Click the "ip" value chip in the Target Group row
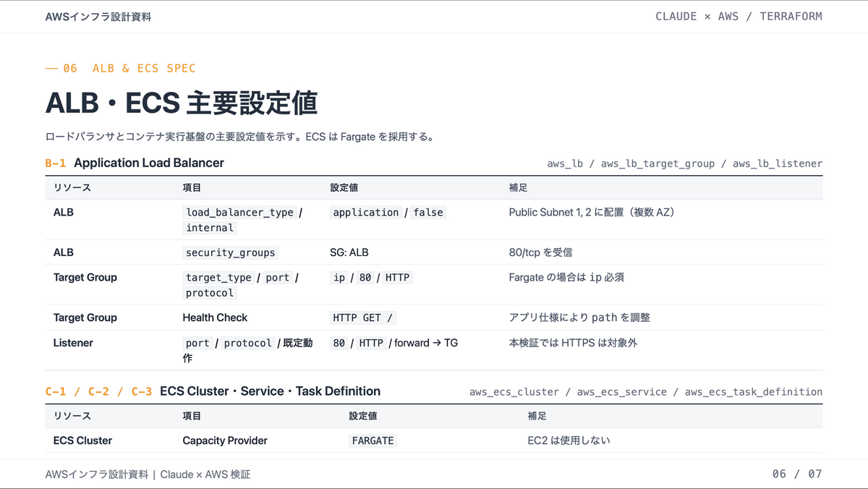This screenshot has width=868, height=489. point(339,277)
